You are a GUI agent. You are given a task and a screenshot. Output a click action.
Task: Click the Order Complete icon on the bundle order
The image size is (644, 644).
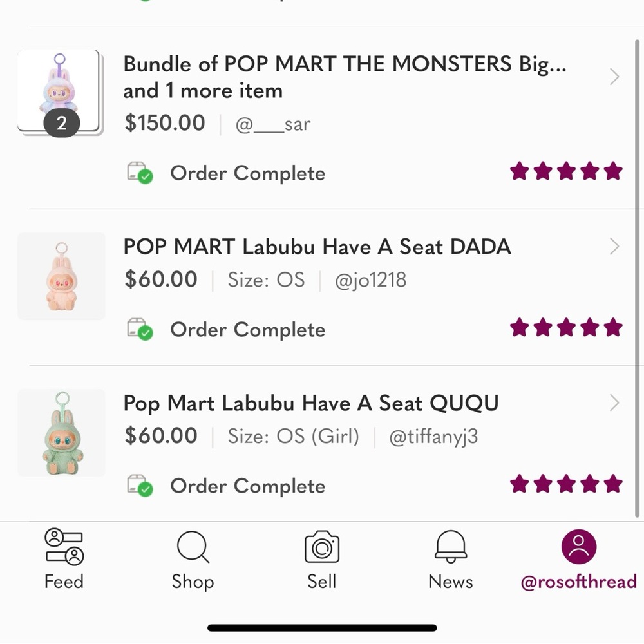tap(140, 173)
